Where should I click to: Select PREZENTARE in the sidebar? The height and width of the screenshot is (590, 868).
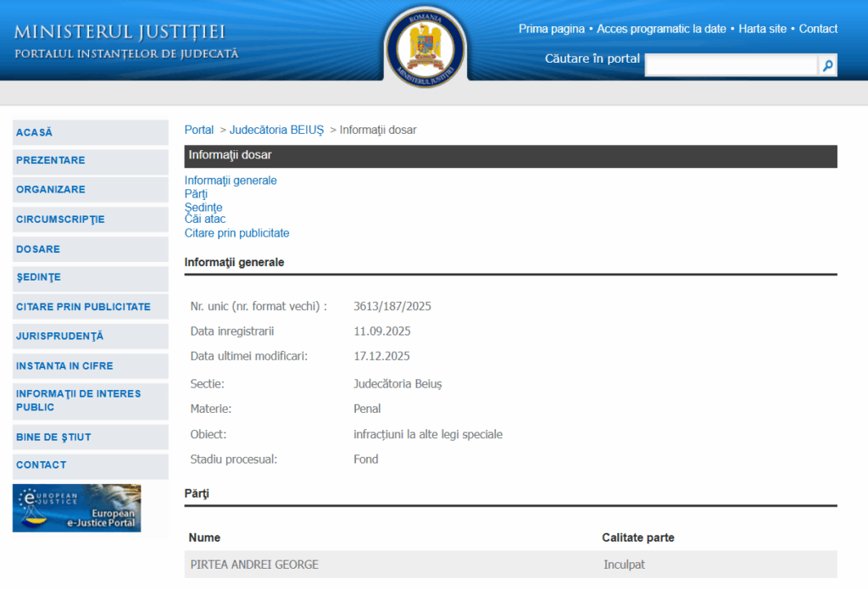tap(50, 160)
